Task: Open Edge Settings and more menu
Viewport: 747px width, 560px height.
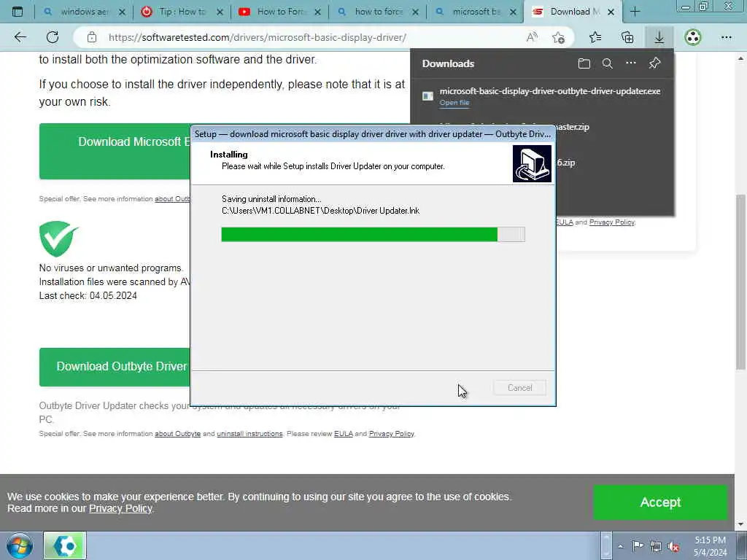Action: [726, 37]
